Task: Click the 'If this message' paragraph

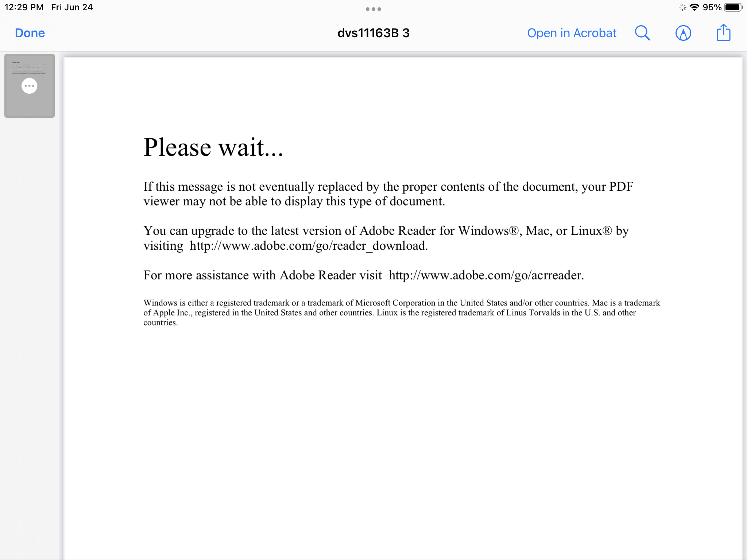Action: point(388,194)
